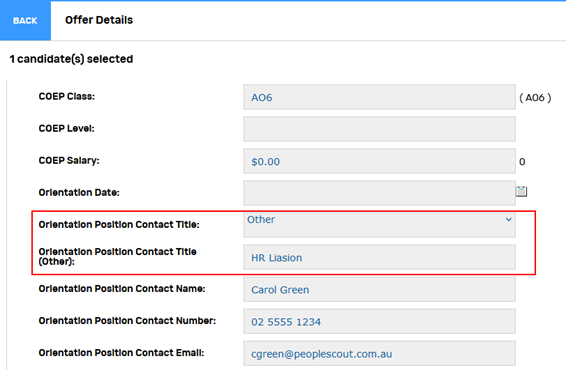Click the cgreen@peoplescout.com.au email field

(379, 353)
